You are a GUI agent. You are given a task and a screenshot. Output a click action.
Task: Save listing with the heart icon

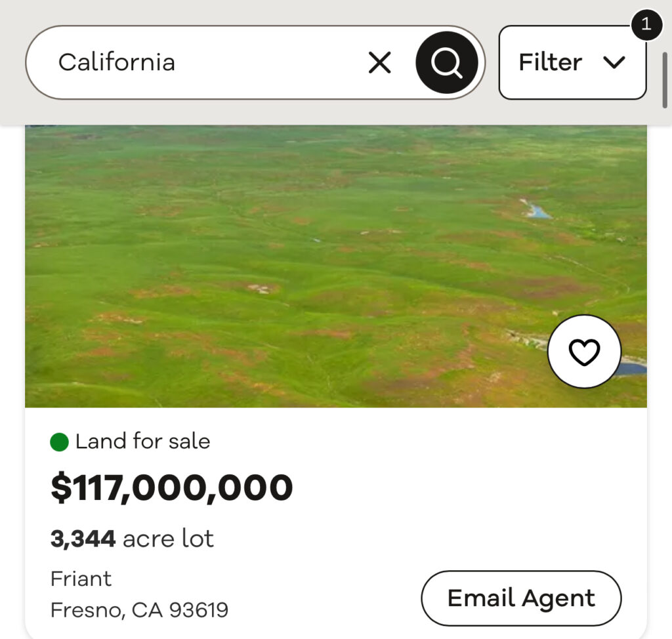[584, 352]
